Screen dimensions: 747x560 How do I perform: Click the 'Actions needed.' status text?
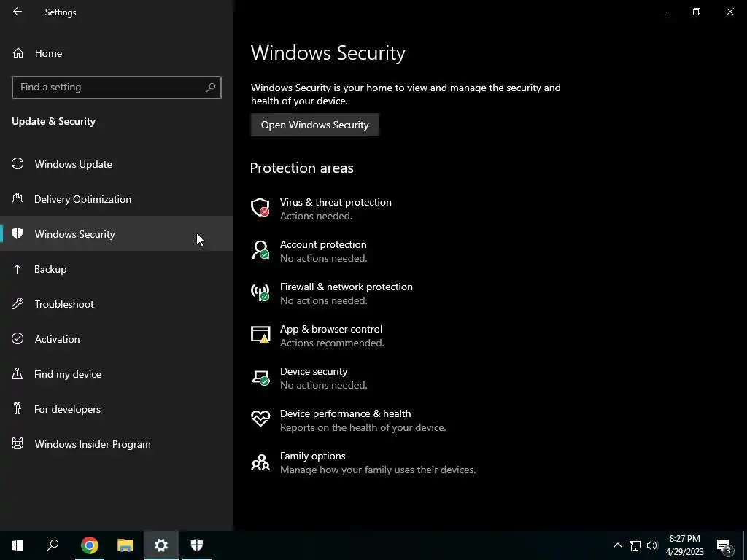coord(316,216)
